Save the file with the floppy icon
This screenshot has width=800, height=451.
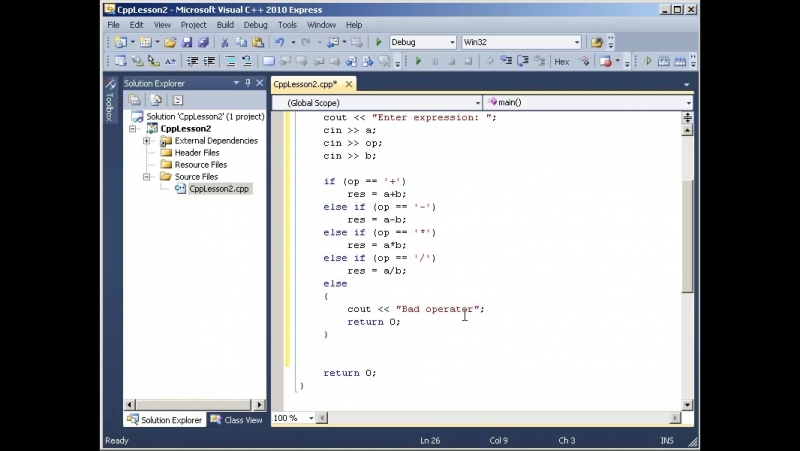point(187,42)
